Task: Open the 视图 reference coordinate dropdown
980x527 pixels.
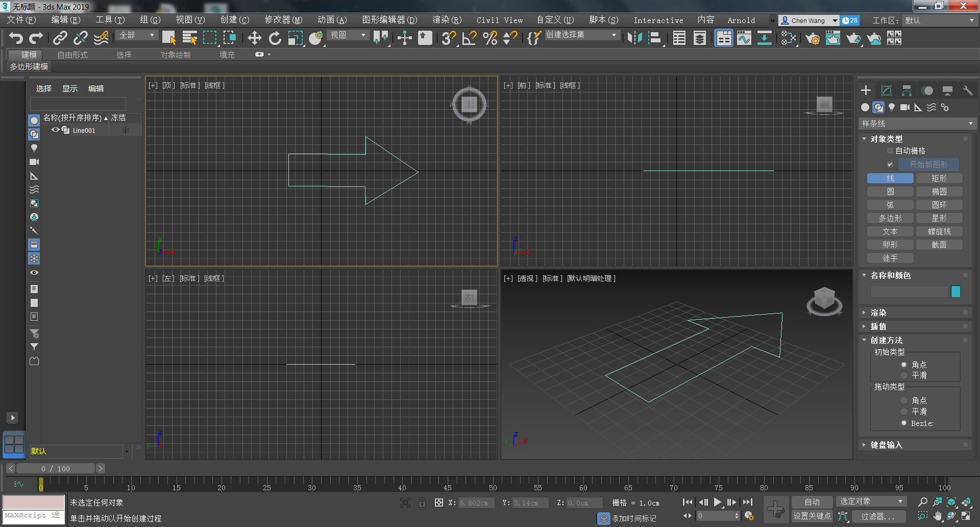Action: pyautogui.click(x=348, y=35)
